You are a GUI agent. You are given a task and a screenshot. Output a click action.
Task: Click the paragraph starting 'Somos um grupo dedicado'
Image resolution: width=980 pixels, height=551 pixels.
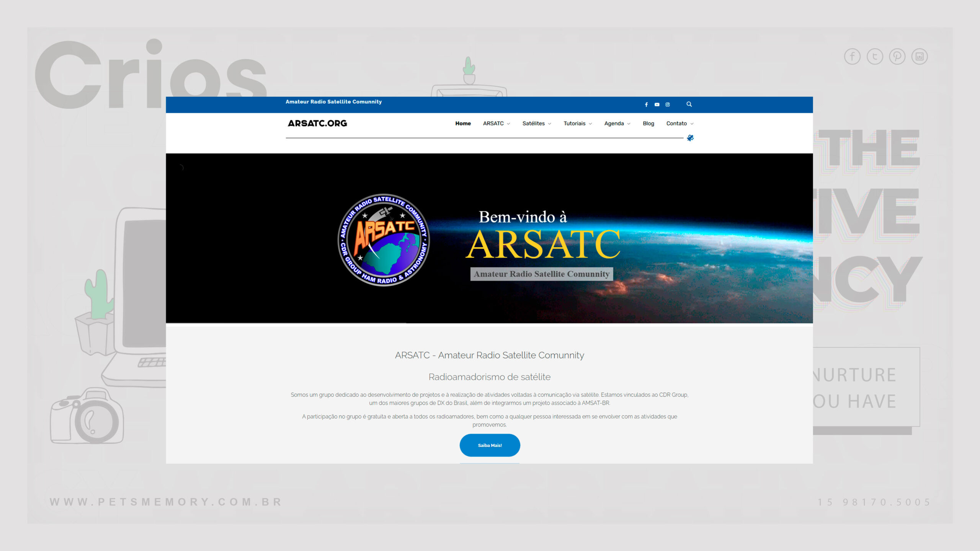tap(490, 399)
